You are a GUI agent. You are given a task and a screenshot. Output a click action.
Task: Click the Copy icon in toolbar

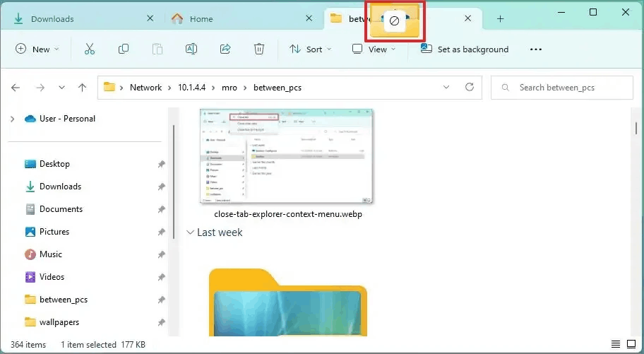(123, 49)
